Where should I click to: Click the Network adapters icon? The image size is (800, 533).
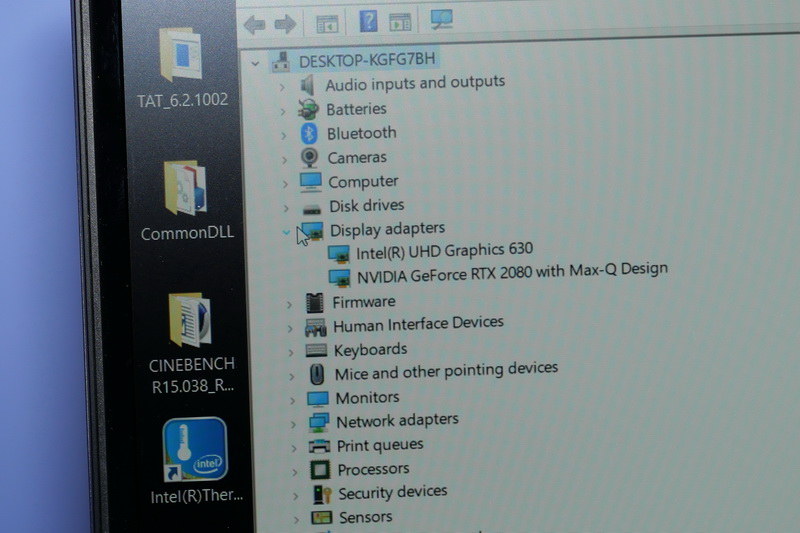319,423
